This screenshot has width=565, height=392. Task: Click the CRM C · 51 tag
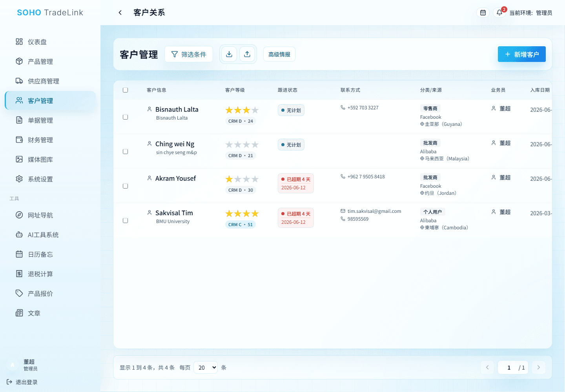coord(241,225)
